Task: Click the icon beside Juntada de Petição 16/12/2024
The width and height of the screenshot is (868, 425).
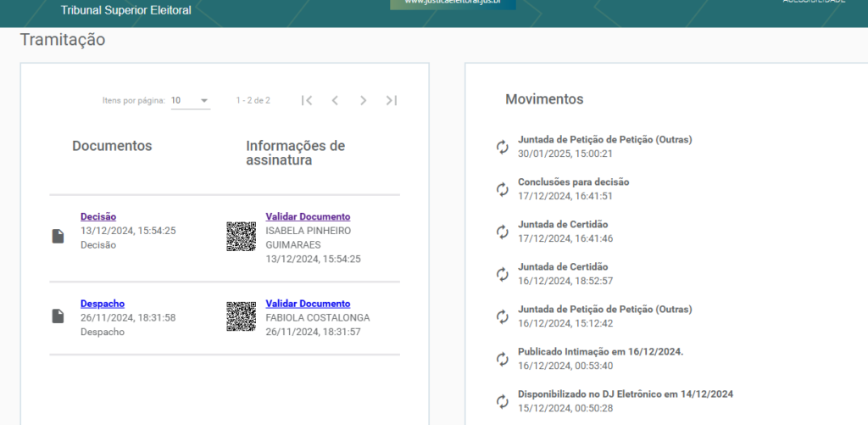Action: [502, 316]
